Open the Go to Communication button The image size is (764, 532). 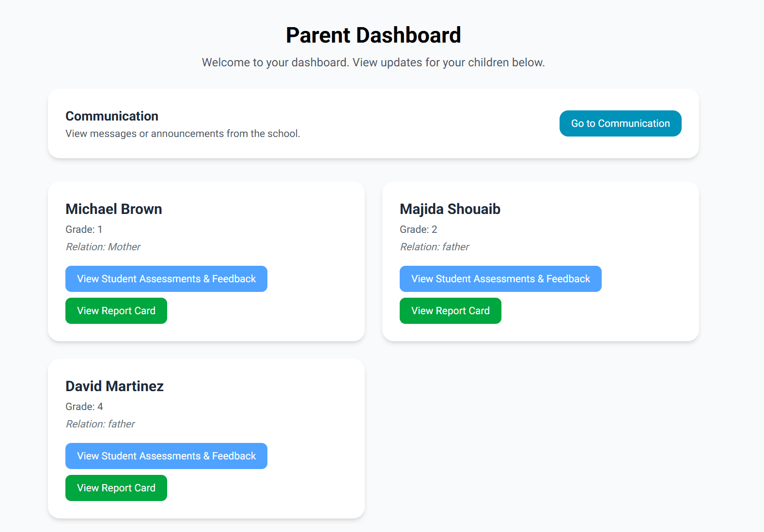pyautogui.click(x=620, y=123)
